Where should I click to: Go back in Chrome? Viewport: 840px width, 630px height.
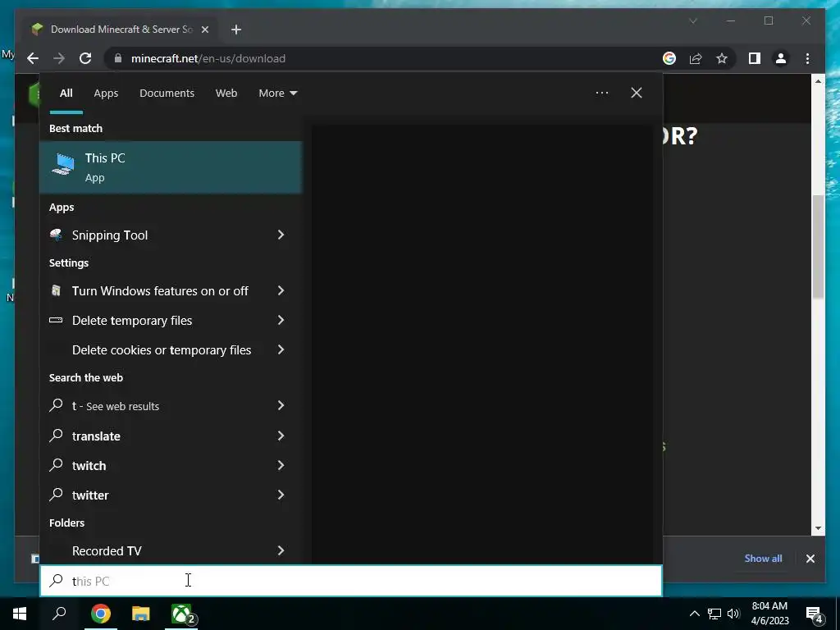(x=33, y=58)
